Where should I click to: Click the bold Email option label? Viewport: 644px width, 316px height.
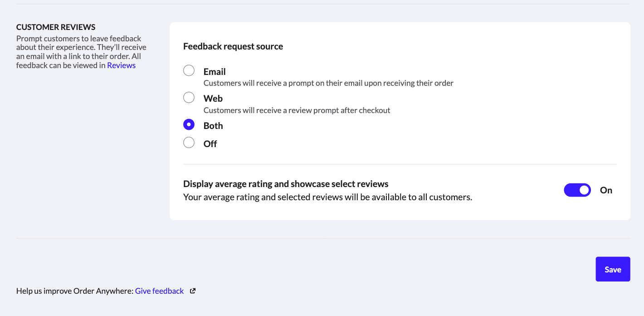pos(215,72)
